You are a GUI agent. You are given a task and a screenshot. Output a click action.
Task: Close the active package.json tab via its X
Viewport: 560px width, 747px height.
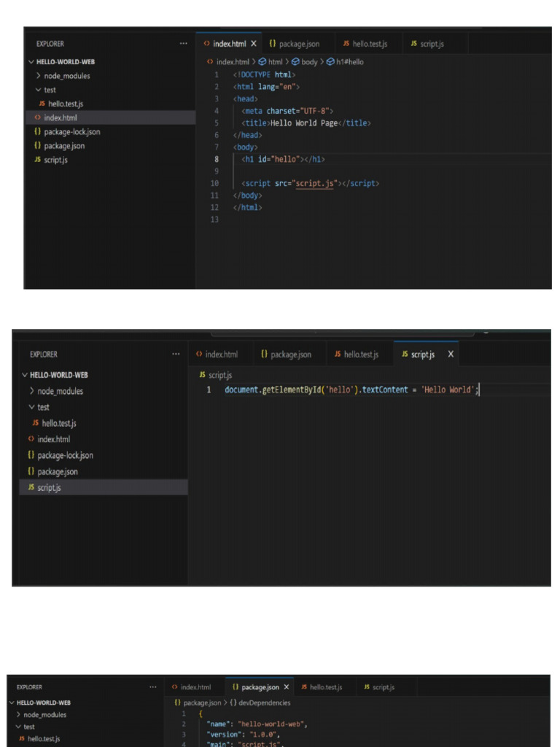tap(287, 687)
